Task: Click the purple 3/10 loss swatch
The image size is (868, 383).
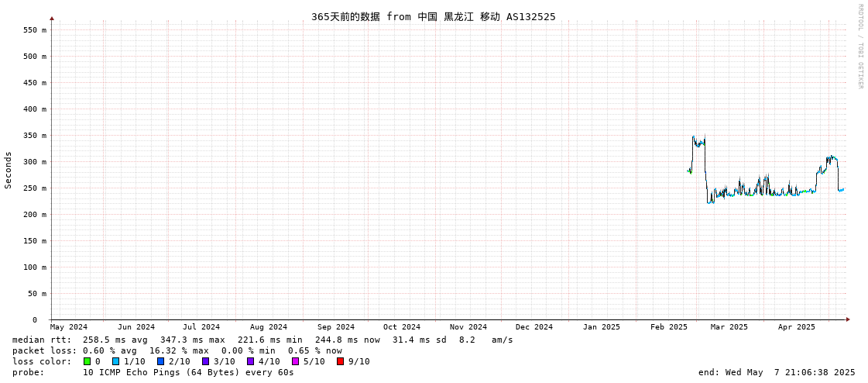Action: point(205,361)
